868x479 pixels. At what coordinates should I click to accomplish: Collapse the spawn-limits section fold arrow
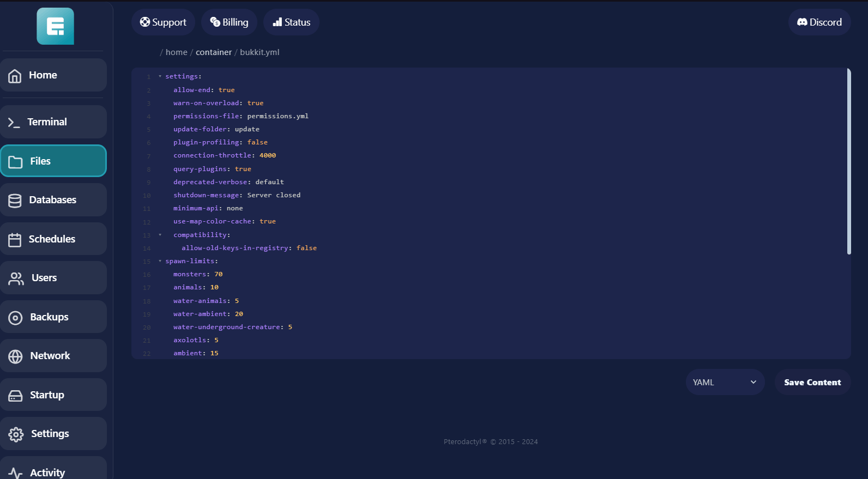[160, 261]
